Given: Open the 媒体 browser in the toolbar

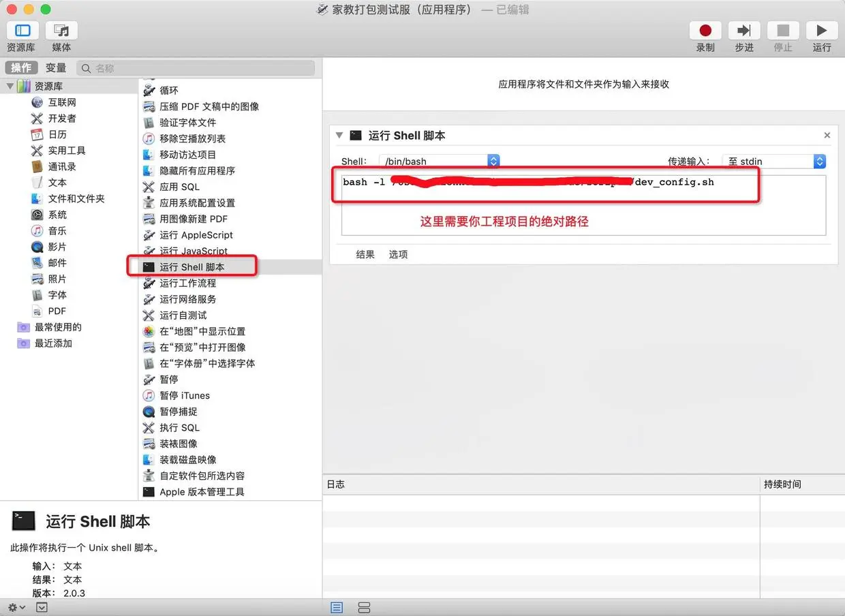Looking at the screenshot, I should (61, 37).
